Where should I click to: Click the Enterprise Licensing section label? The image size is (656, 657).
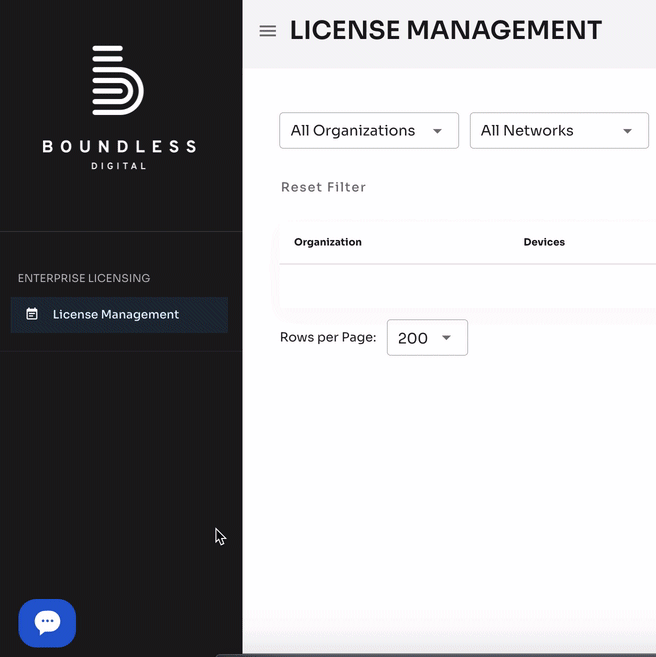coord(84,278)
